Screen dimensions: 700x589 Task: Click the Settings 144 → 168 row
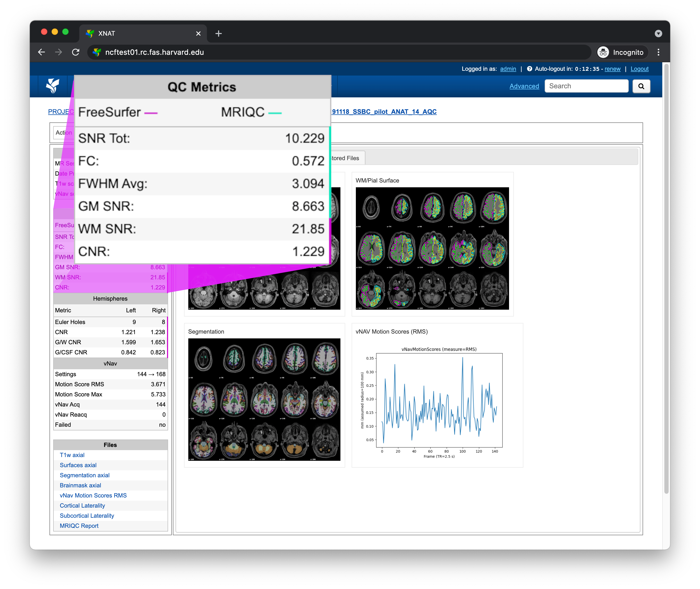pos(110,374)
